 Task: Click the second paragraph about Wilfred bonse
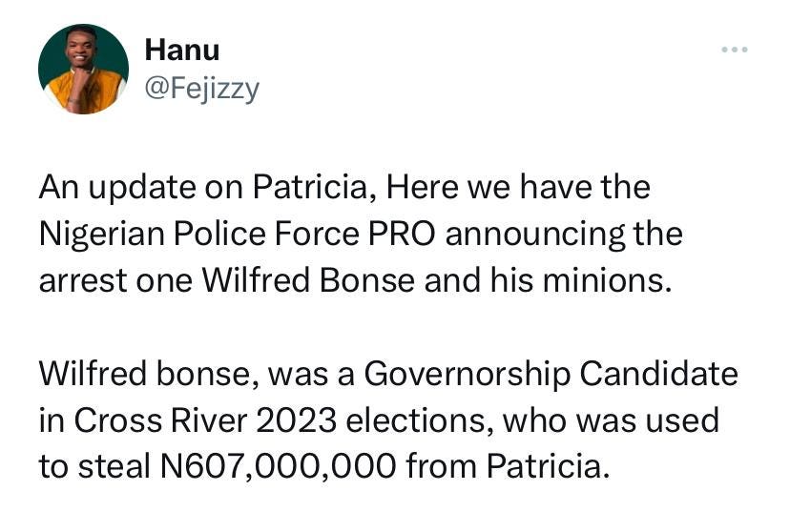(388, 419)
